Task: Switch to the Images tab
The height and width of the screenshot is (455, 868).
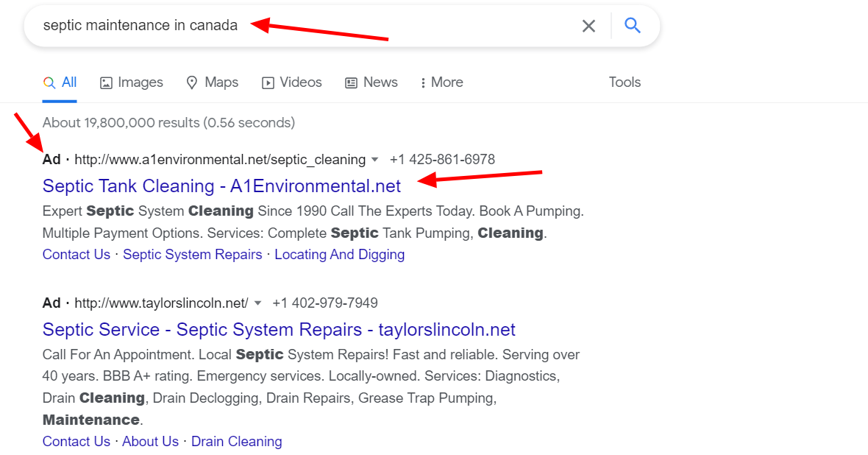Action: click(131, 82)
